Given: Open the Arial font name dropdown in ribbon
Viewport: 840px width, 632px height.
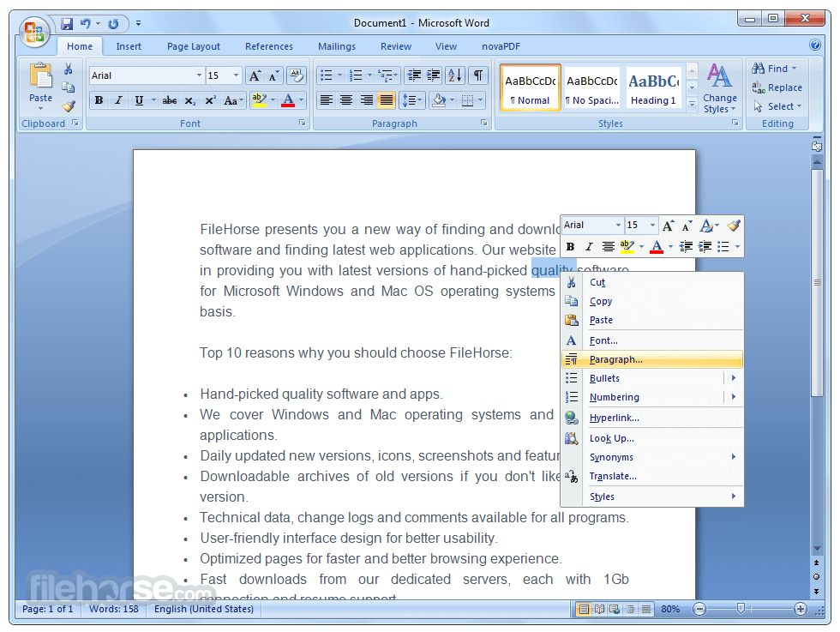Looking at the screenshot, I should tap(199, 75).
